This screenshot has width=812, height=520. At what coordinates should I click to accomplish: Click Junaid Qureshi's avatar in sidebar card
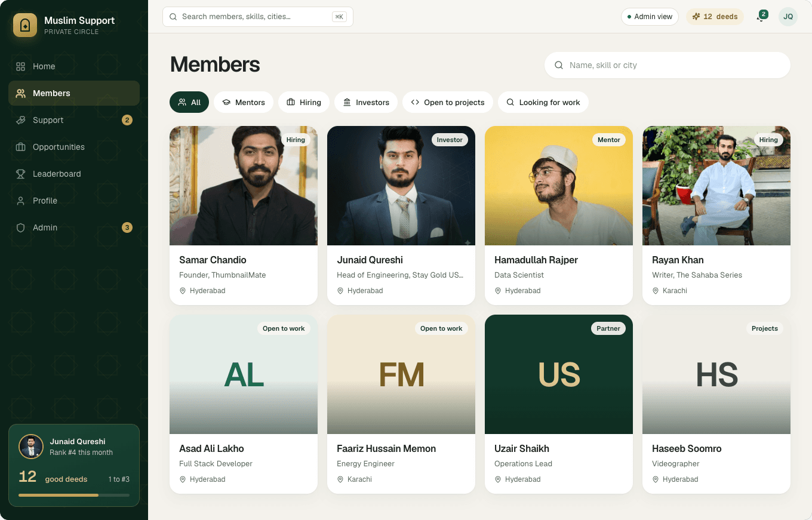(x=31, y=447)
